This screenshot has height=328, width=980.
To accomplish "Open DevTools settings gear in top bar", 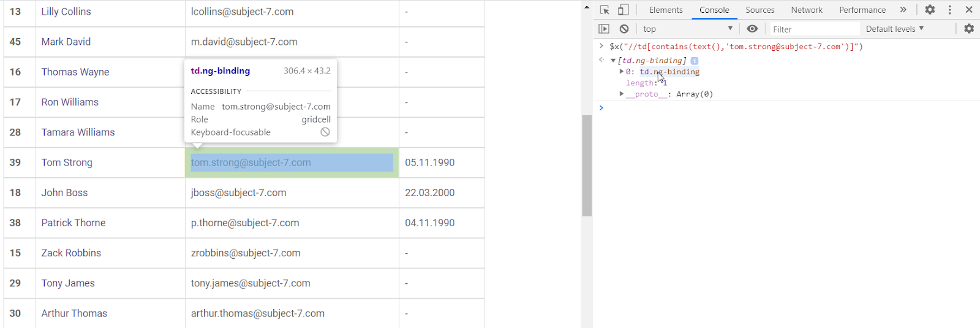I will (x=930, y=10).
